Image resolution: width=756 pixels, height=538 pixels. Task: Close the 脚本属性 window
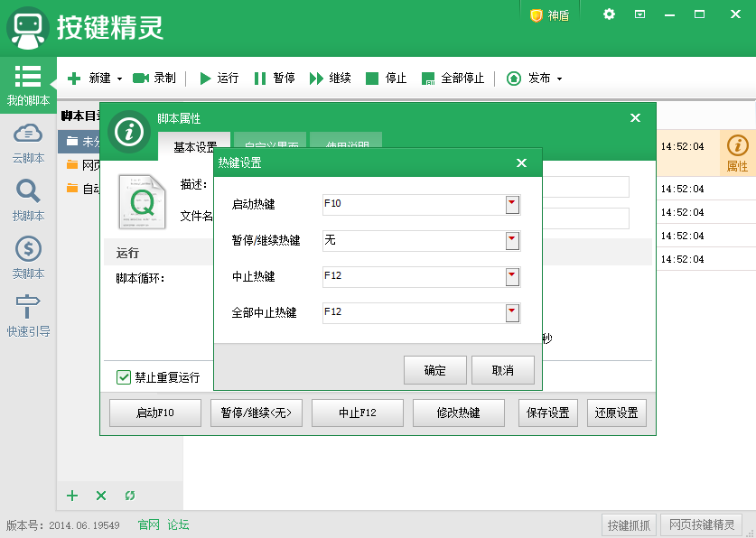click(x=635, y=118)
